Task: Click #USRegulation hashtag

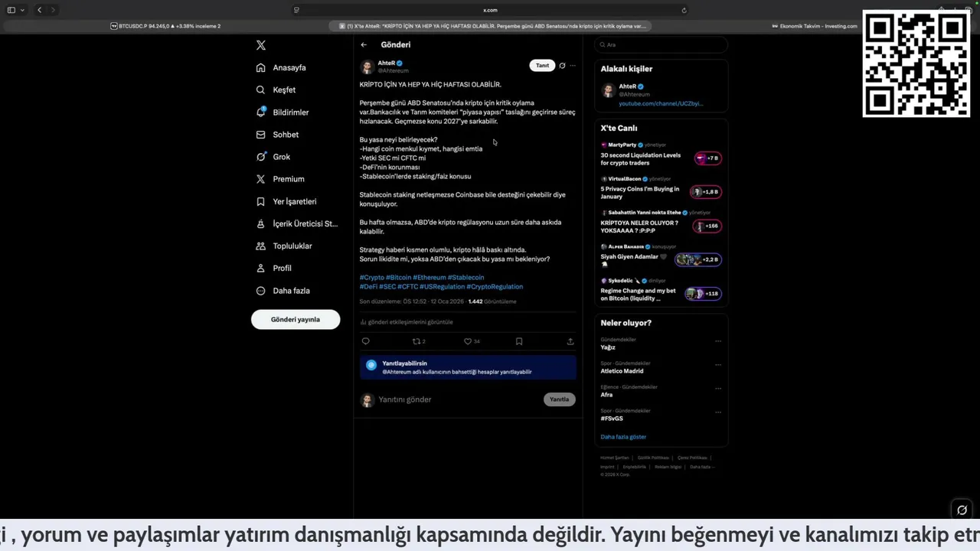Action: (x=442, y=287)
